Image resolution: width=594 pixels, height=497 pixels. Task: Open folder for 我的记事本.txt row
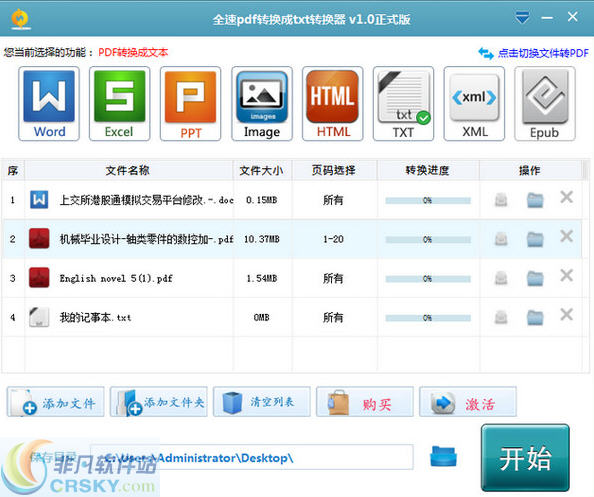pos(535,317)
